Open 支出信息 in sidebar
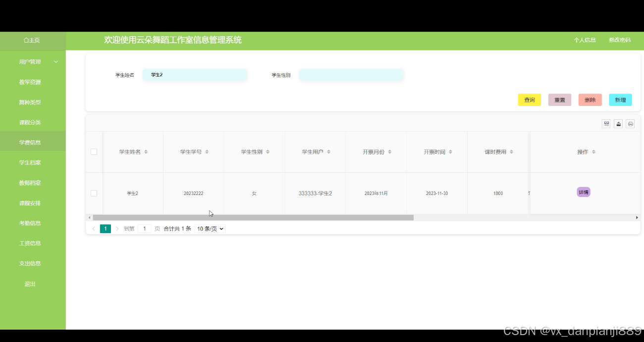The image size is (644, 342). click(30, 264)
